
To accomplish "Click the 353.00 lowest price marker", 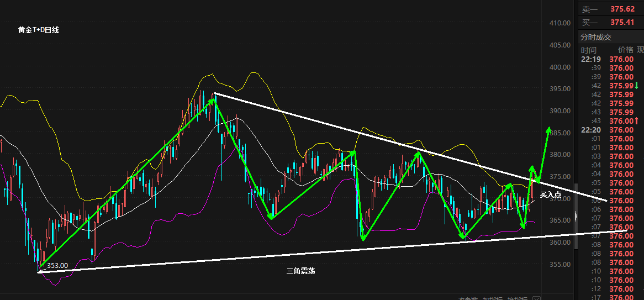I will (57, 266).
